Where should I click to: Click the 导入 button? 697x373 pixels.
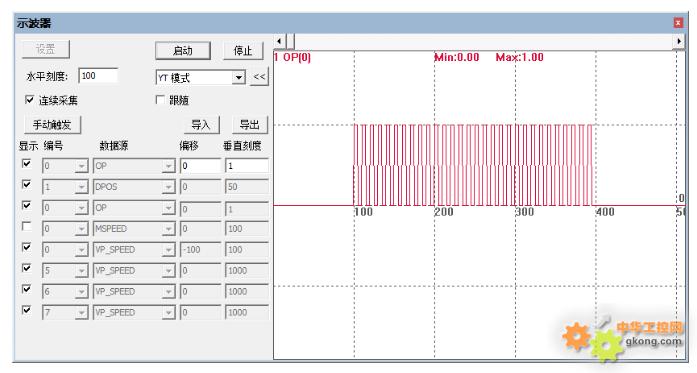201,125
